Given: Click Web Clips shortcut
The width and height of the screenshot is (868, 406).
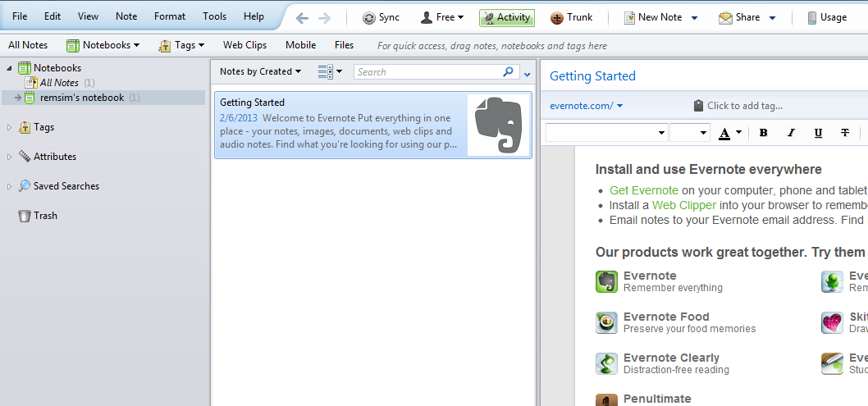Looking at the screenshot, I should 244,45.
